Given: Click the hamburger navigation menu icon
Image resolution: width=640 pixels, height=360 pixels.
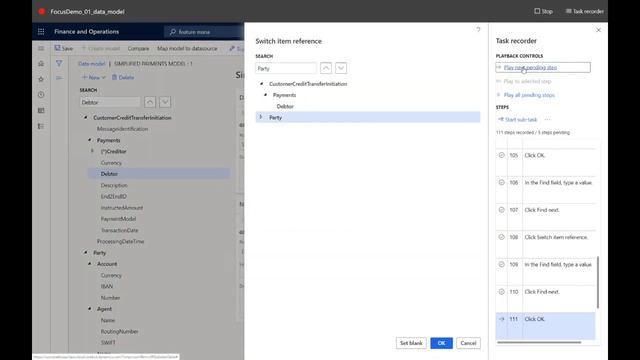Looking at the screenshot, I should (41, 48).
